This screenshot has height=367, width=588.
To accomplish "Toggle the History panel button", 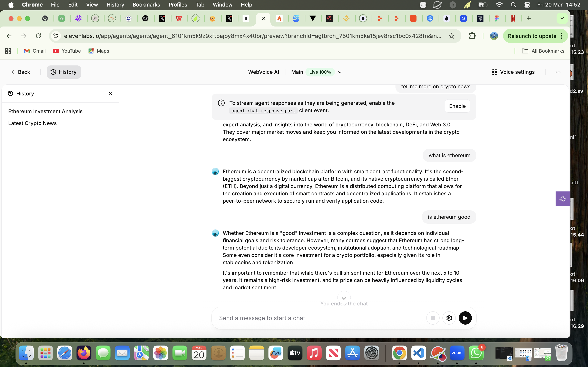I will [64, 72].
